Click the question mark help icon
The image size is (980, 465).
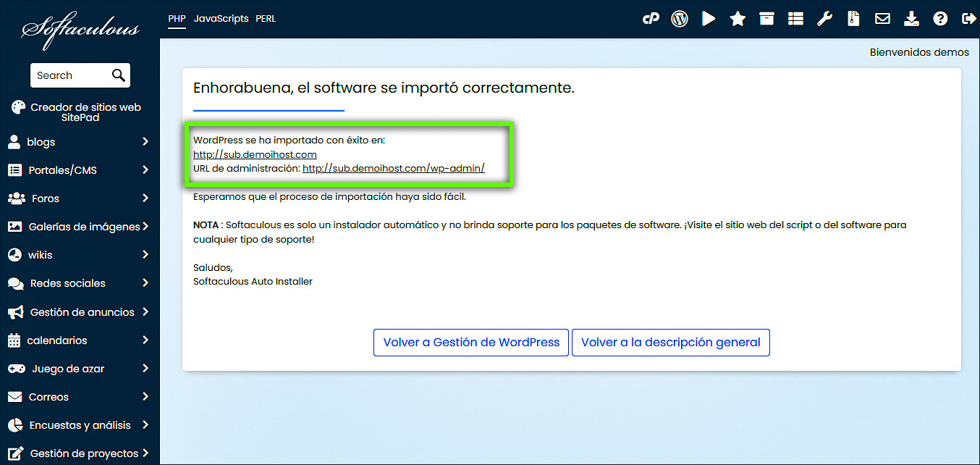click(x=940, y=19)
